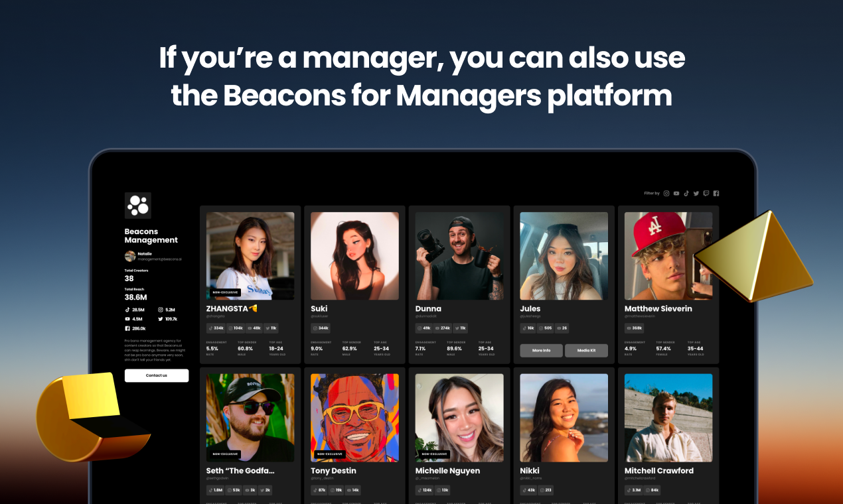Viewport: 843px width, 504px height.
Task: Select the Michelle Nguyen creator name
Action: (x=447, y=471)
